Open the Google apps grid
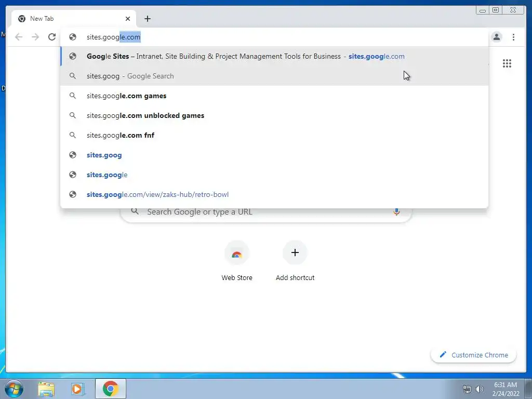Screen dimensions: 532x399 tap(507, 63)
